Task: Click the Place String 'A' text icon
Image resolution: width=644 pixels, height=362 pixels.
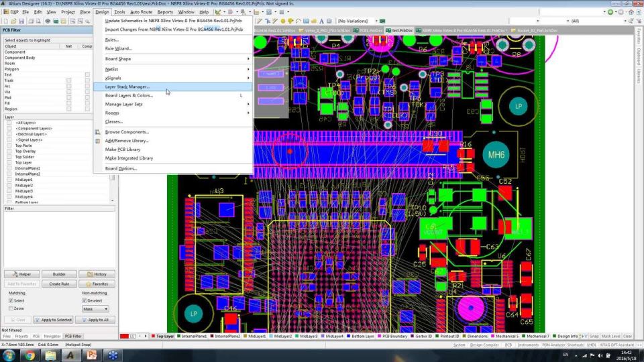Action: [321, 21]
